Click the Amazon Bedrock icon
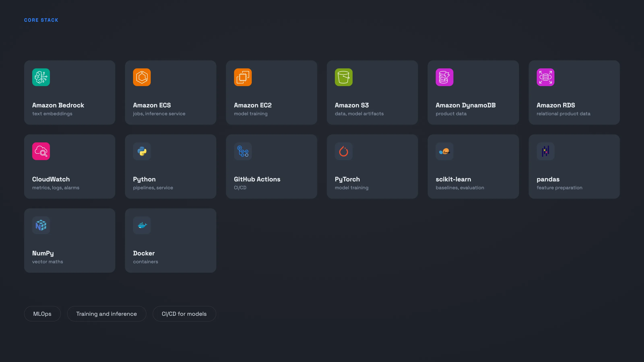The image size is (644, 362). coord(41,77)
